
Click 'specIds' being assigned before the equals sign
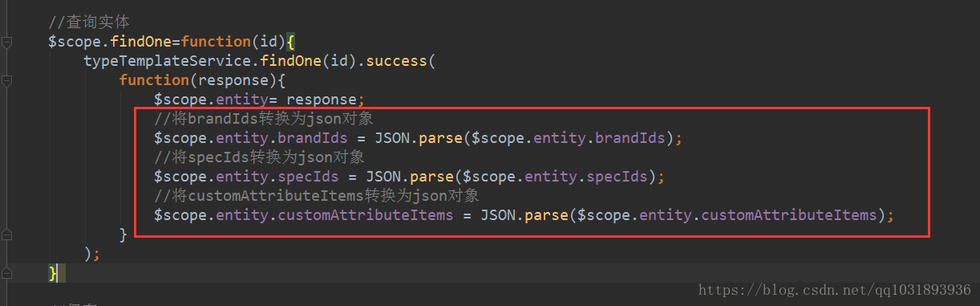point(308,176)
